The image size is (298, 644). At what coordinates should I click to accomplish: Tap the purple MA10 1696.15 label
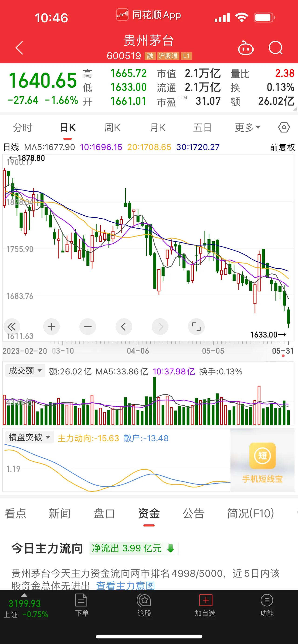click(x=101, y=147)
